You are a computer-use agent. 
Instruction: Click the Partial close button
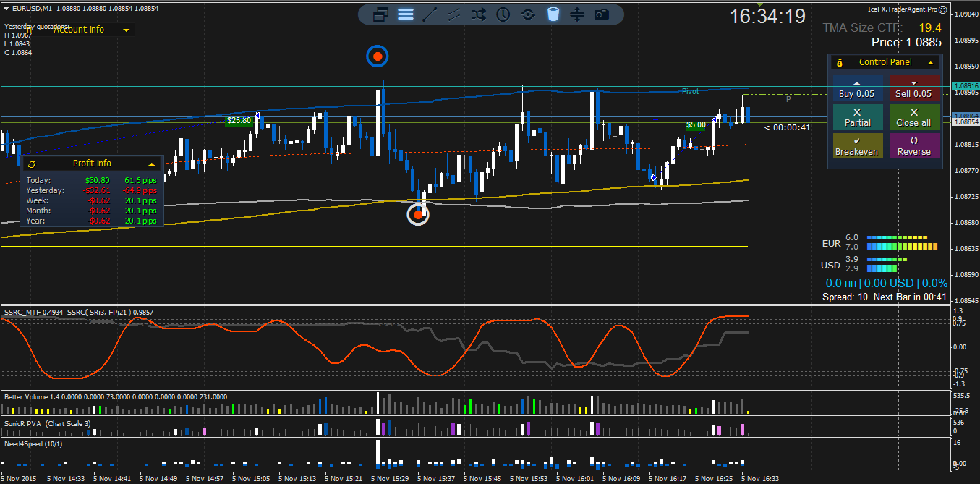pyautogui.click(x=857, y=117)
